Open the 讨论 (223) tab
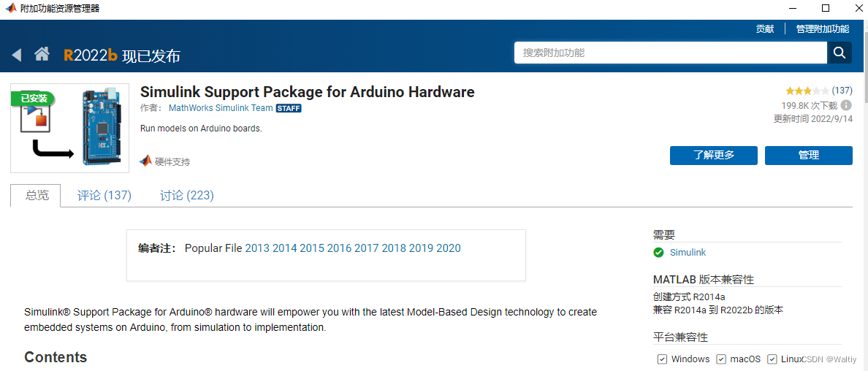The image size is (868, 371). click(187, 196)
